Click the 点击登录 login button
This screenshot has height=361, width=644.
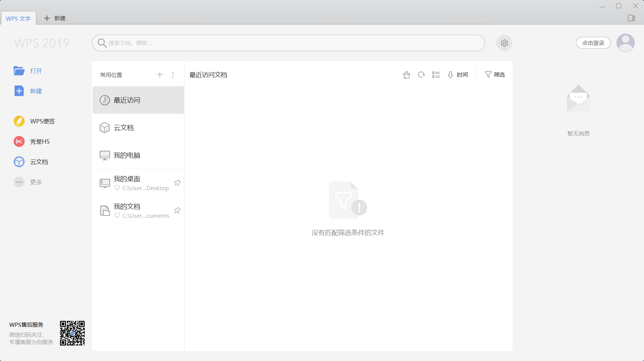(x=593, y=43)
